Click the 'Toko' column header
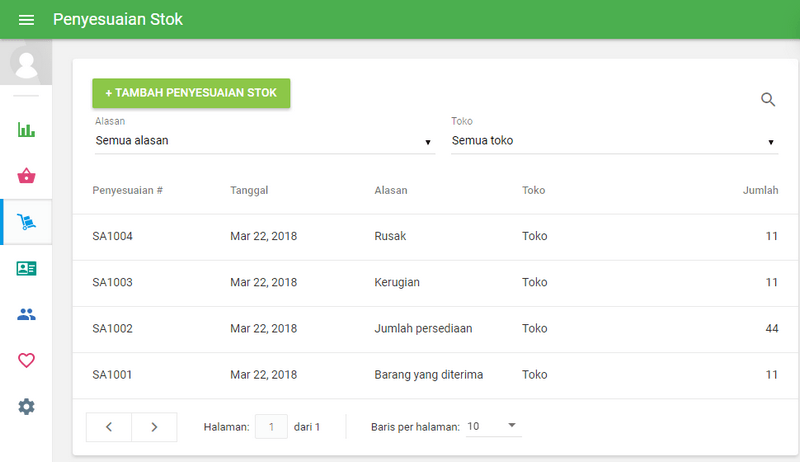 [534, 190]
